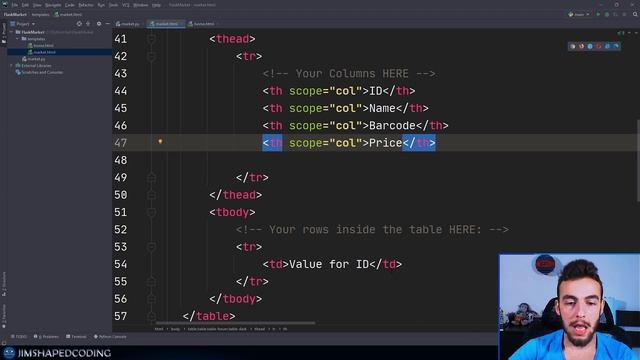Hide the Project panel with minimize icon
The width and height of the screenshot is (640, 360).
coord(107,24)
